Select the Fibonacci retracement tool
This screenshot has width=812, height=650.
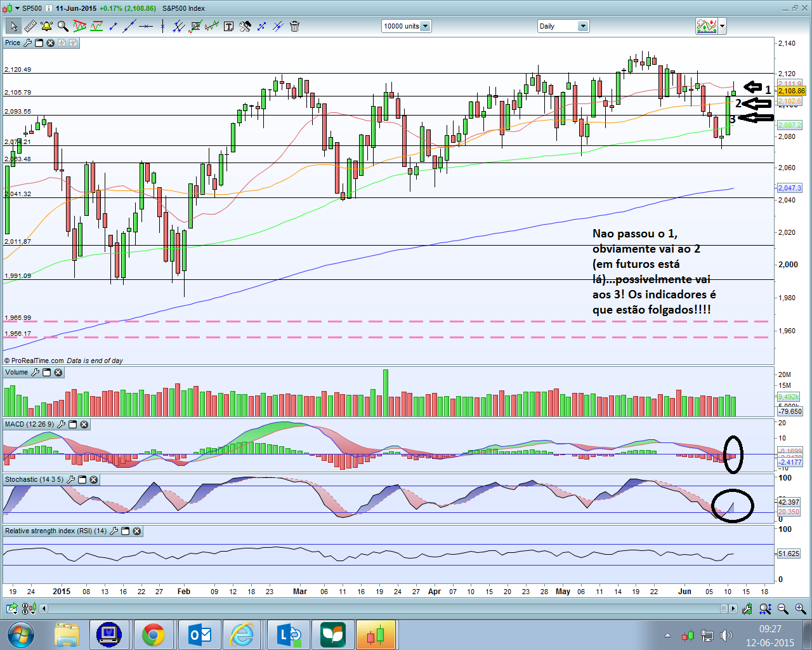tap(195, 26)
